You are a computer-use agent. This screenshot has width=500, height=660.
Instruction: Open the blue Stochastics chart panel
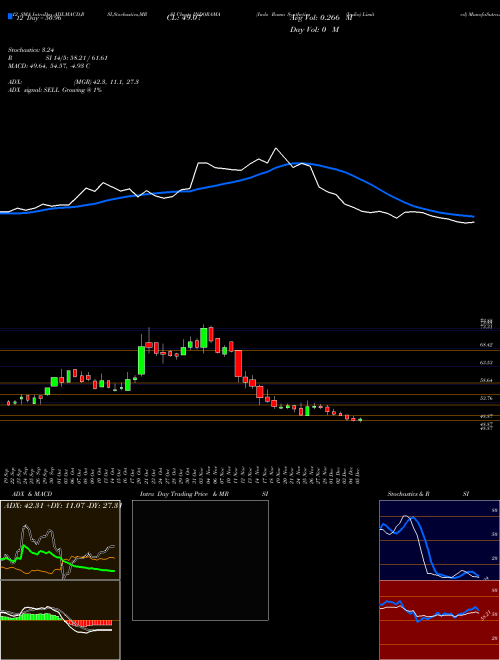(439, 540)
